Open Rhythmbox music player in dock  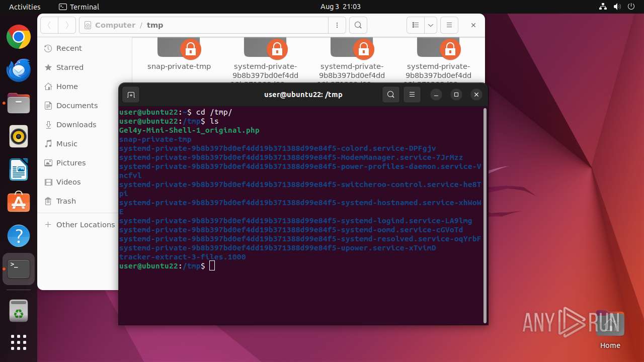click(x=19, y=136)
